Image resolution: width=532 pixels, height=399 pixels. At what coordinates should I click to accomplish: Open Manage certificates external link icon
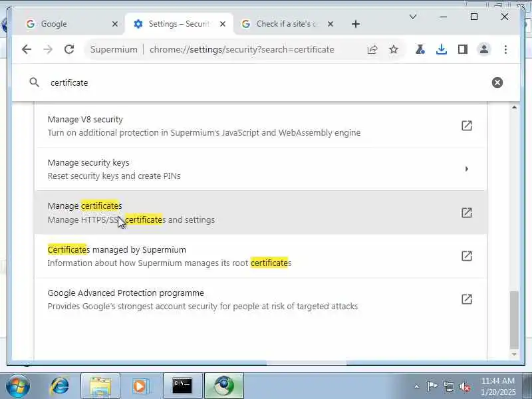pyautogui.click(x=467, y=213)
